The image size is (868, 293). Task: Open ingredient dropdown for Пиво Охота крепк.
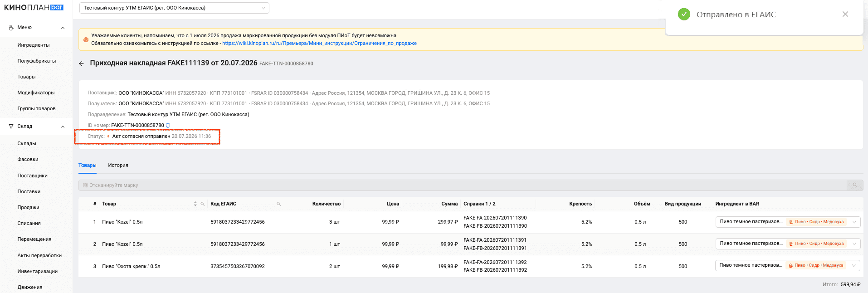point(788,265)
